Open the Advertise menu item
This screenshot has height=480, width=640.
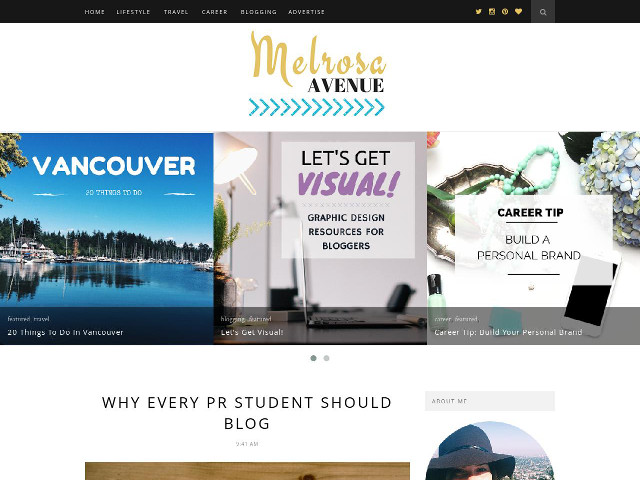(307, 12)
